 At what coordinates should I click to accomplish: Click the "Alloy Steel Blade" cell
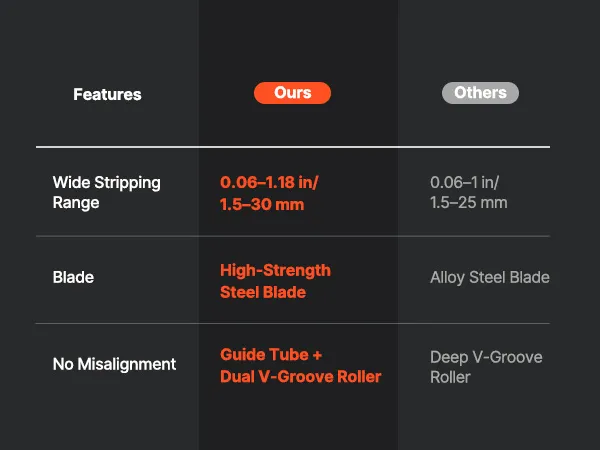(x=489, y=278)
